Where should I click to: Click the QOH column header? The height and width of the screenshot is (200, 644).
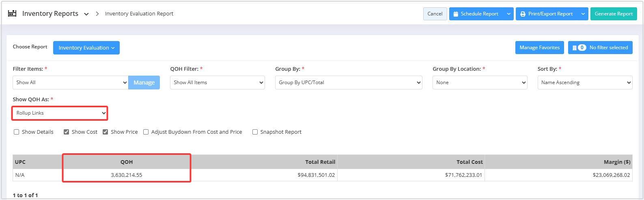[127, 162]
